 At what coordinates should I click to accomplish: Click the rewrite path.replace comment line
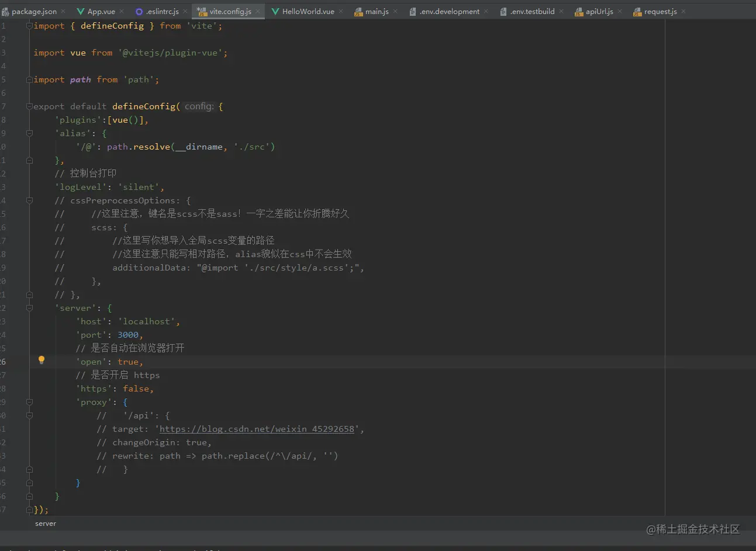pyautogui.click(x=218, y=456)
